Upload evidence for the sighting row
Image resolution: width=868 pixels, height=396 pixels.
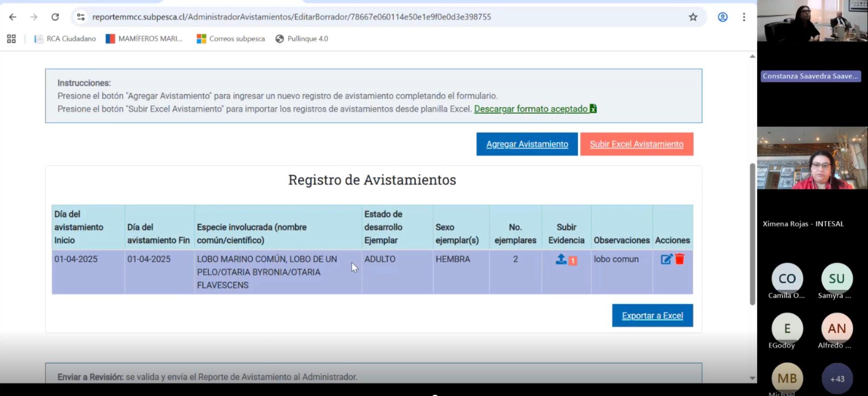[x=561, y=259]
